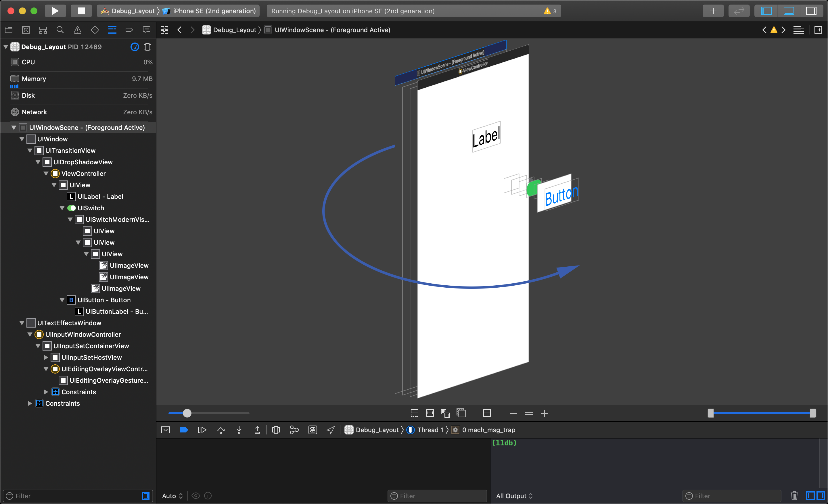Open the Report navigator icon
Image resolution: width=828 pixels, height=504 pixels.
click(147, 30)
